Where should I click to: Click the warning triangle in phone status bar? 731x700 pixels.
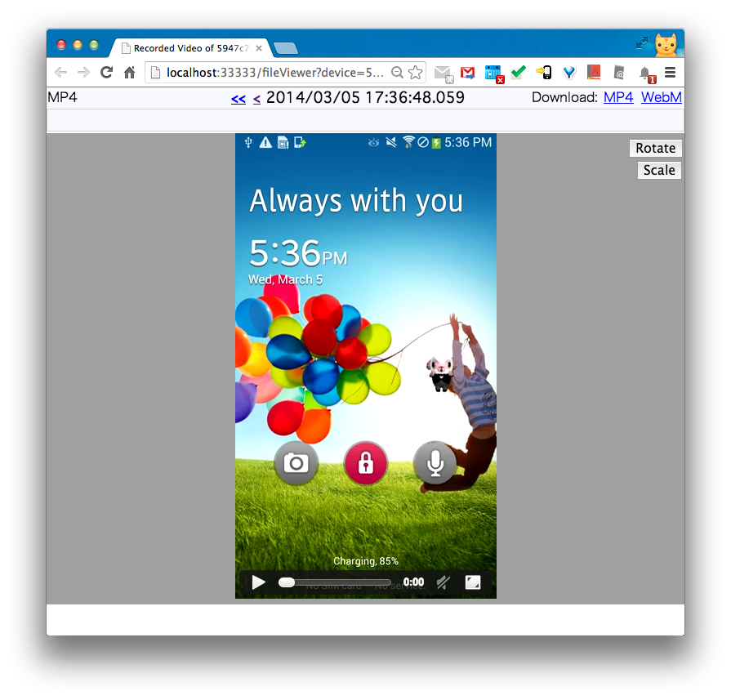[265, 142]
